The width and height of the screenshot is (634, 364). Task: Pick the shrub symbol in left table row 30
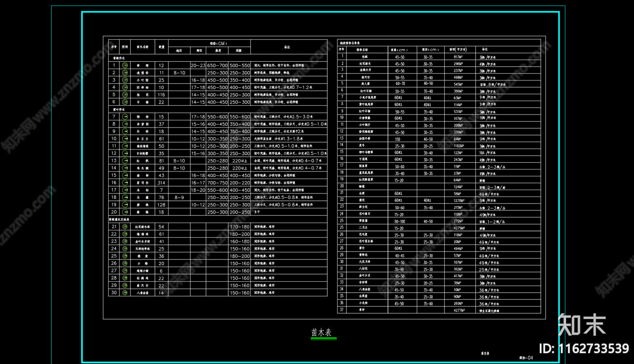click(125, 293)
